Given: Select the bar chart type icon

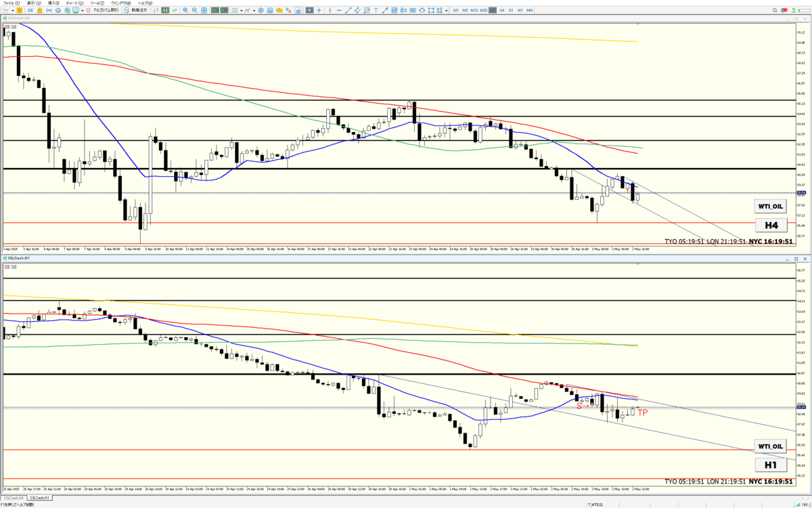Looking at the screenshot, I should [156, 10].
